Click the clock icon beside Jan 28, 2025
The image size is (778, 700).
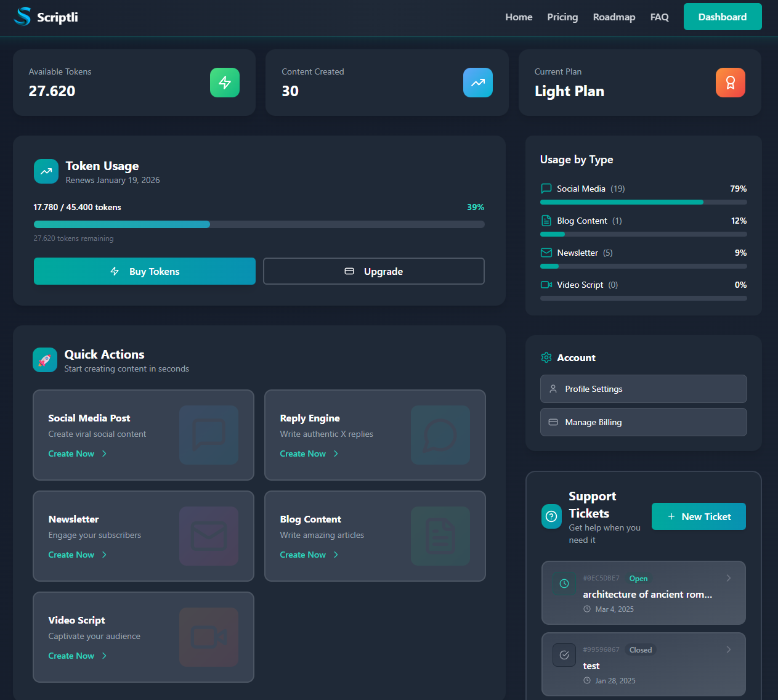tap(587, 680)
